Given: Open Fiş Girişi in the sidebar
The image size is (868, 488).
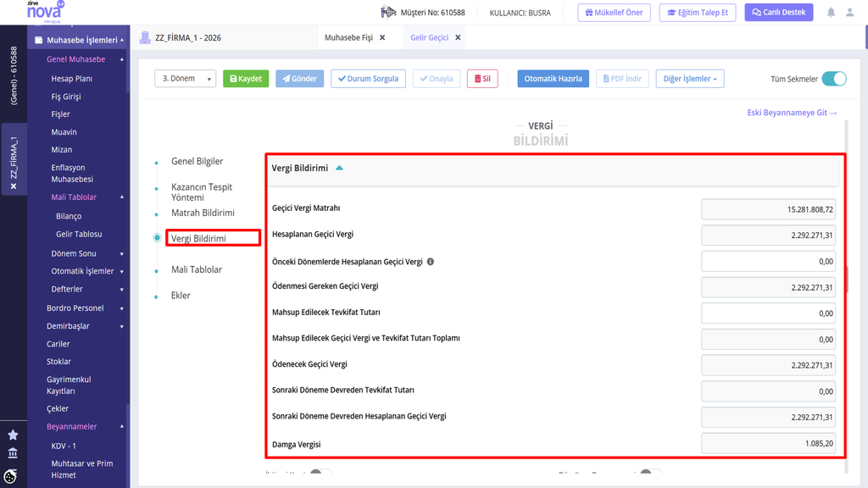Looking at the screenshot, I should [x=66, y=97].
